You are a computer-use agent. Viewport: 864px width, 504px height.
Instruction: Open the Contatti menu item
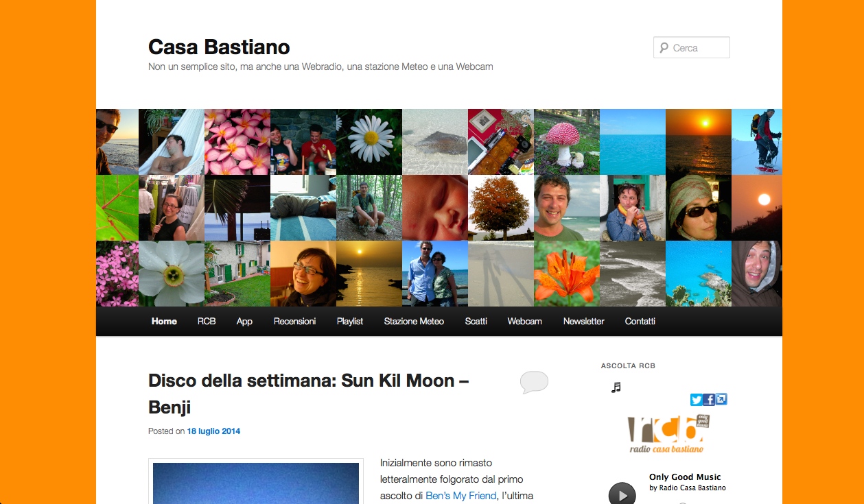tap(640, 321)
